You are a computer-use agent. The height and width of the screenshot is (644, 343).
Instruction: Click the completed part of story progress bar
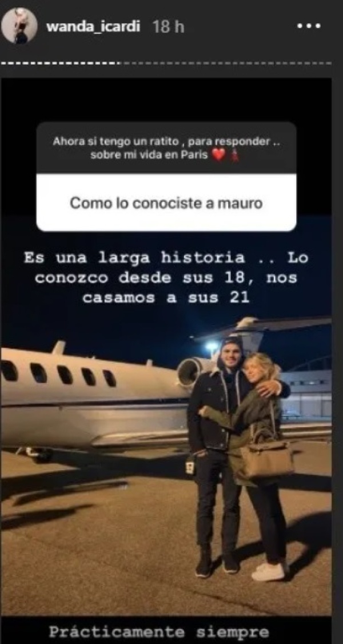click(61, 63)
